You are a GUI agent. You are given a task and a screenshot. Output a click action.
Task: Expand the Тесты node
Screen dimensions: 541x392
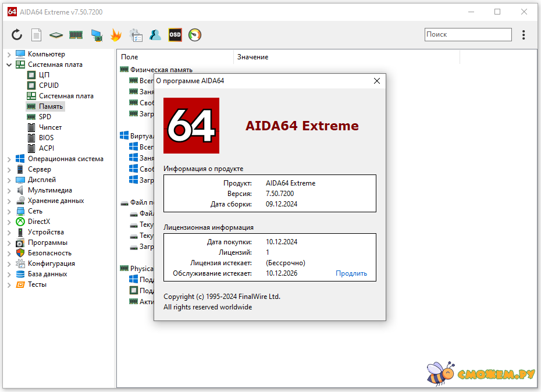pyautogui.click(x=9, y=284)
